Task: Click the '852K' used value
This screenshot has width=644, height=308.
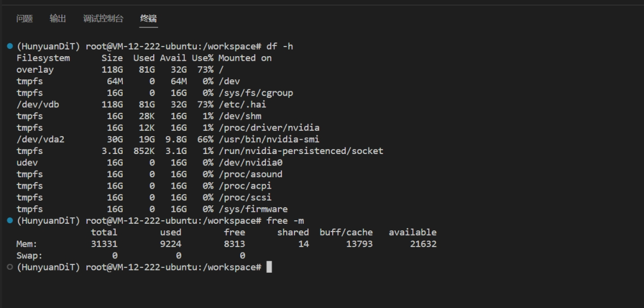Action: [x=144, y=151]
